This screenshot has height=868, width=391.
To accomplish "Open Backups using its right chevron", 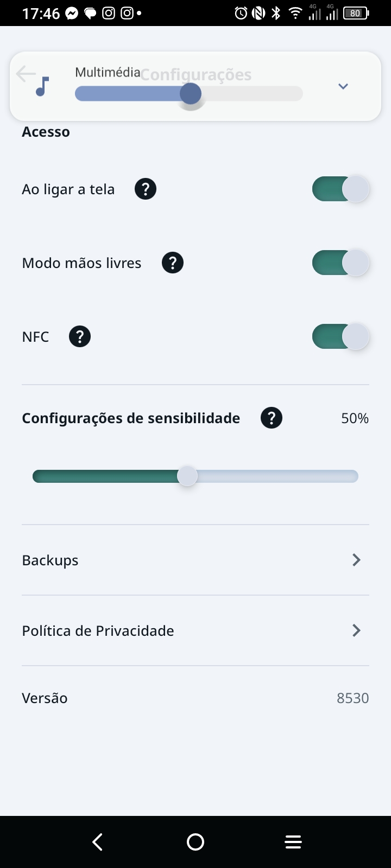I will [x=356, y=560].
